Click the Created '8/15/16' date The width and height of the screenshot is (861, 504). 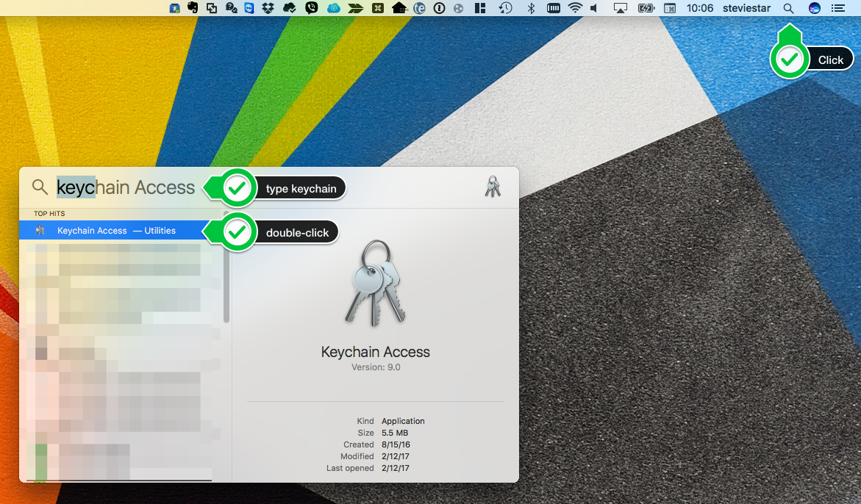click(396, 444)
